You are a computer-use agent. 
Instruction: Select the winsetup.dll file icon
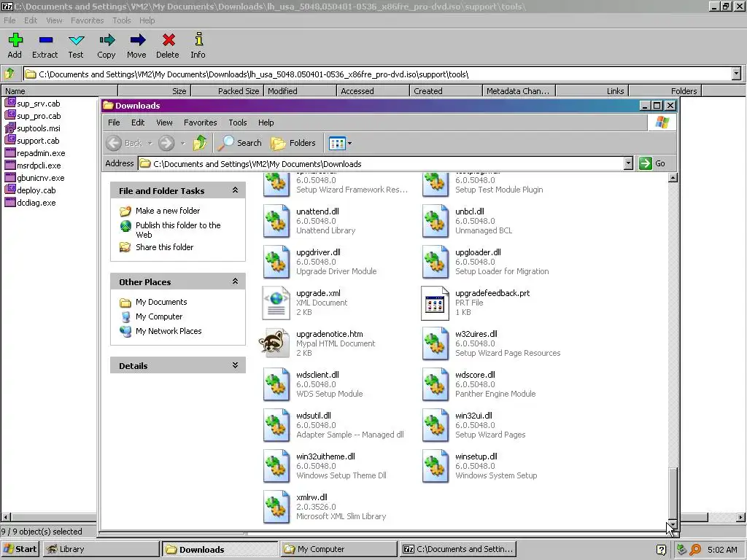coord(435,466)
